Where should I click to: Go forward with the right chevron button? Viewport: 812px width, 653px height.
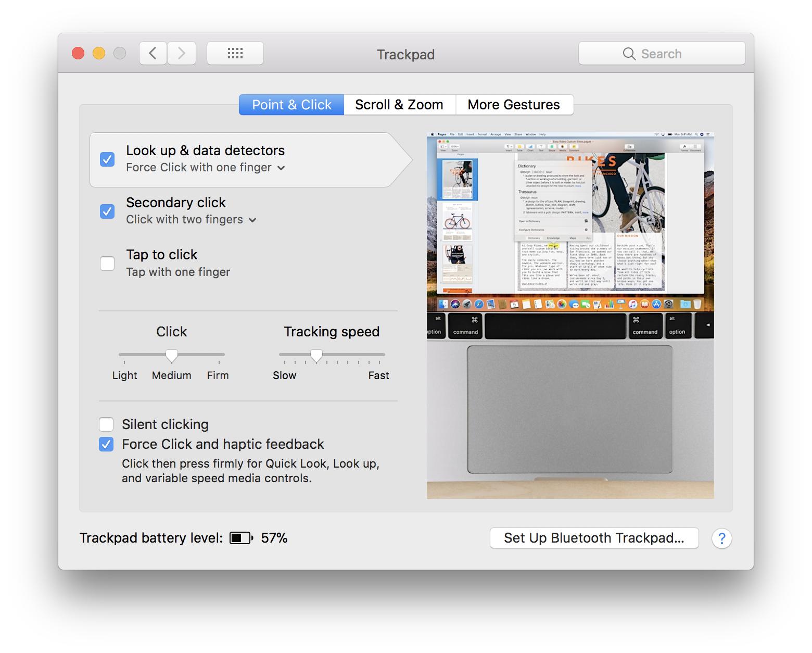point(182,53)
